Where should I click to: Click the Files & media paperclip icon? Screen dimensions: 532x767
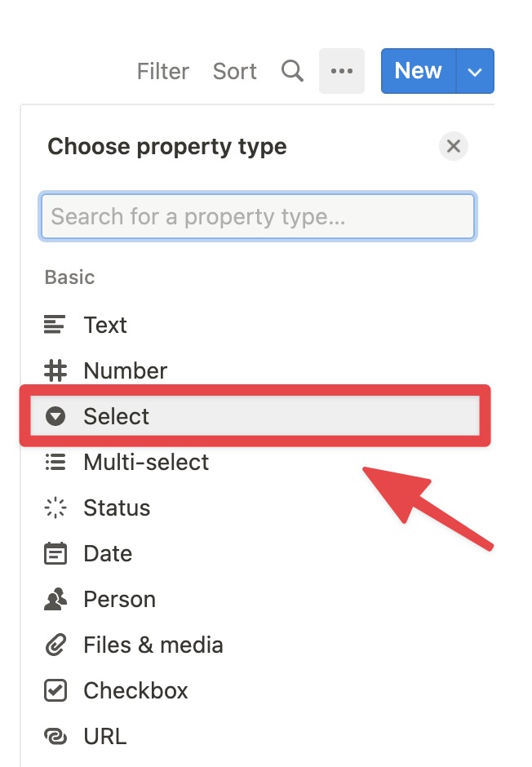55,645
